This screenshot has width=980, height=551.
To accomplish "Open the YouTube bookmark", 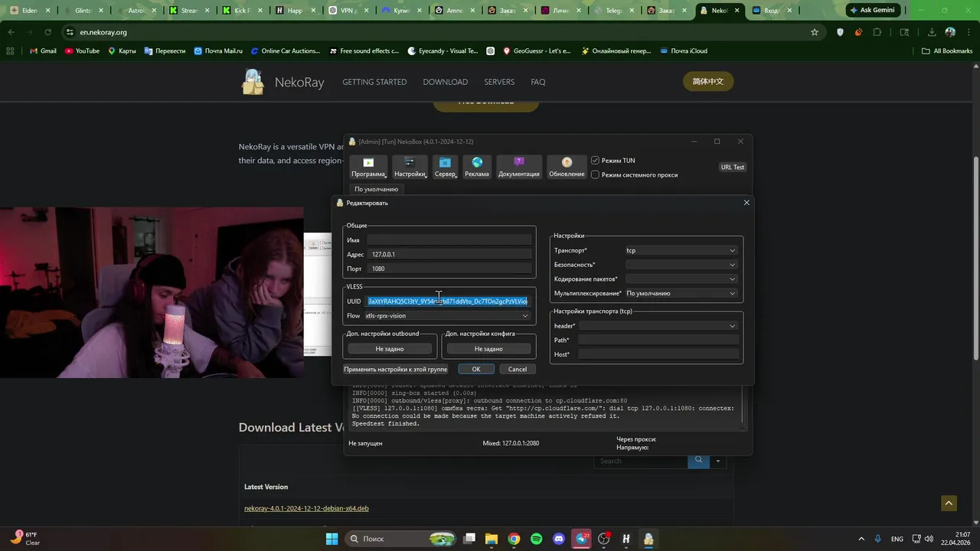I will coord(82,51).
